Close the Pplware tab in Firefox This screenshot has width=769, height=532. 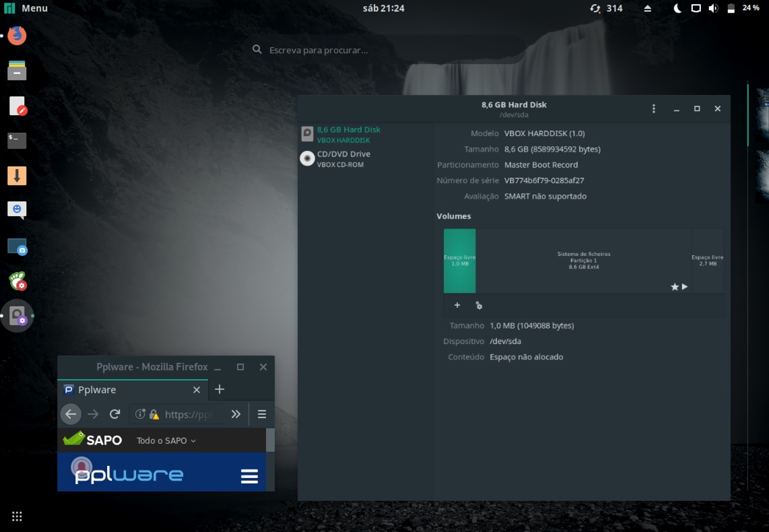[x=197, y=389]
